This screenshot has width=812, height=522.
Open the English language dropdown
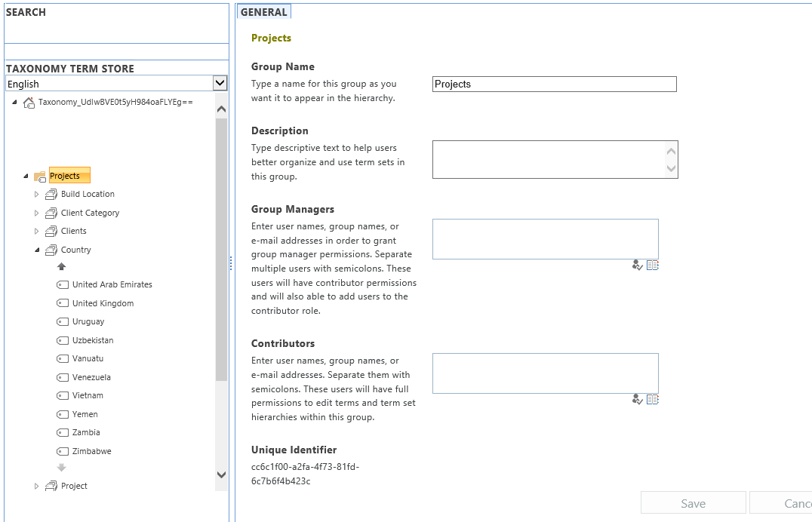pyautogui.click(x=220, y=83)
